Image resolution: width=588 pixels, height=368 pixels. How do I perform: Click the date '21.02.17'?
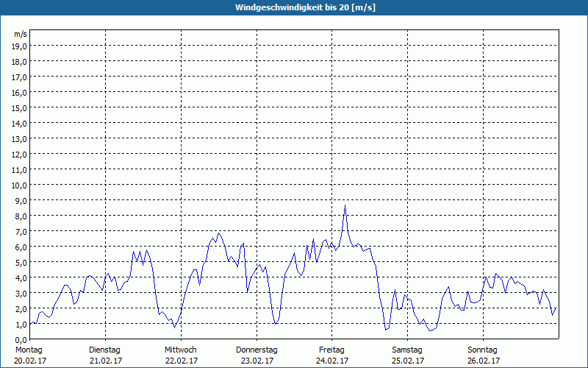point(106,361)
